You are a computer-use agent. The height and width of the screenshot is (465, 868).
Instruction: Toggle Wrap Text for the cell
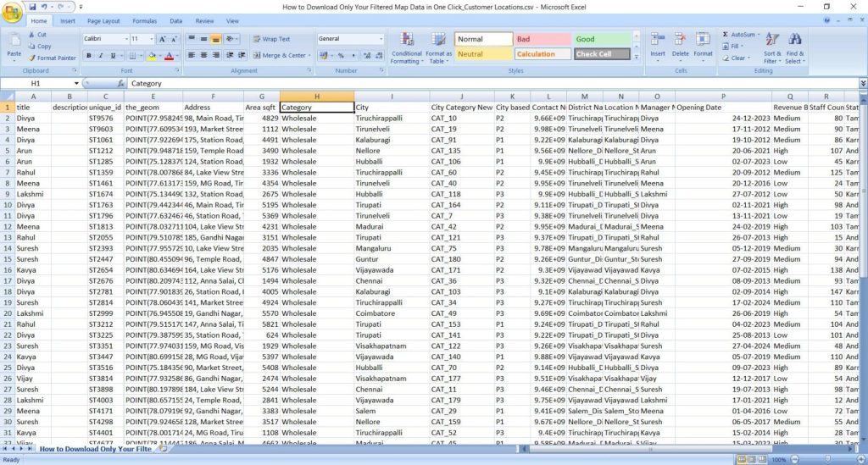click(x=271, y=39)
